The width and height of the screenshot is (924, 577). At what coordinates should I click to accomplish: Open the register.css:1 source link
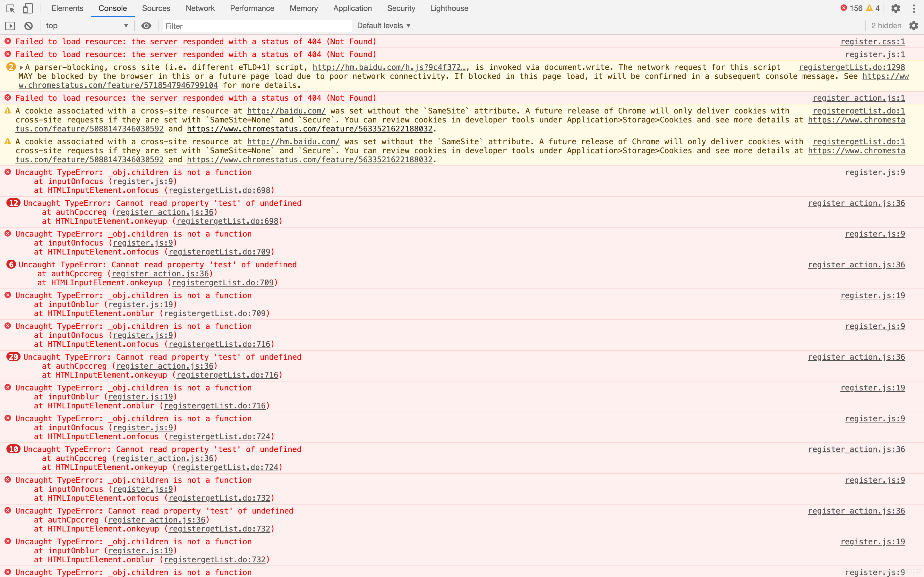pos(872,42)
